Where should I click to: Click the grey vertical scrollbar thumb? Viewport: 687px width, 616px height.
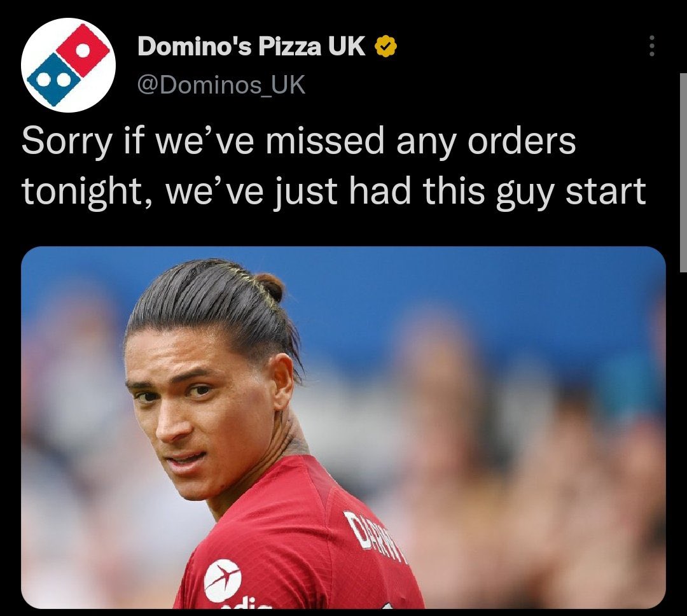pos(683,172)
